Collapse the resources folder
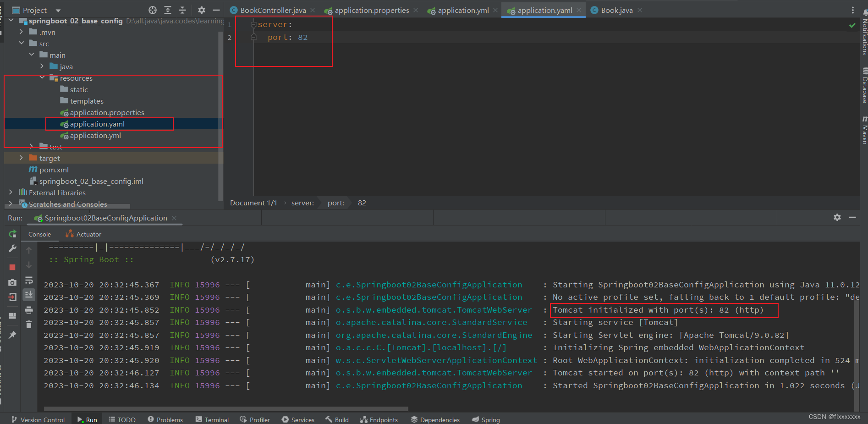The image size is (868, 424). (x=42, y=78)
